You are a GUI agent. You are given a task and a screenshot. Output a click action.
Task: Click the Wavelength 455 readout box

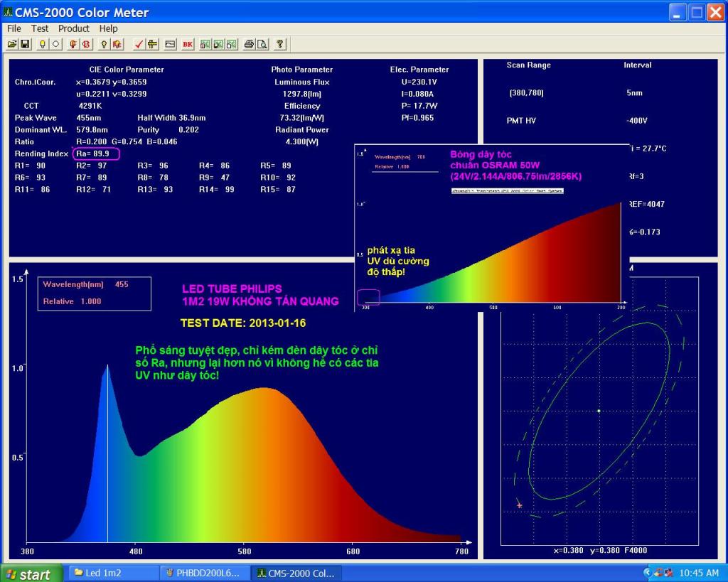[94, 293]
